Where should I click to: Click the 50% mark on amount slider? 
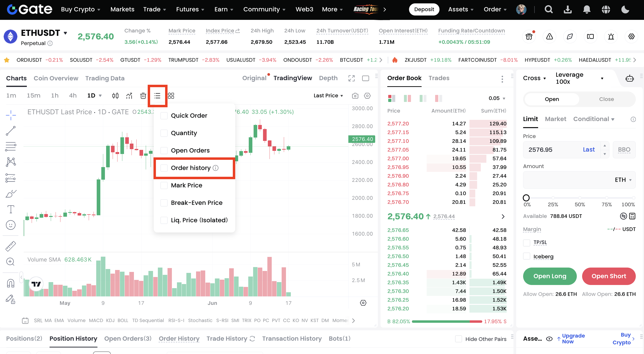coord(579,198)
